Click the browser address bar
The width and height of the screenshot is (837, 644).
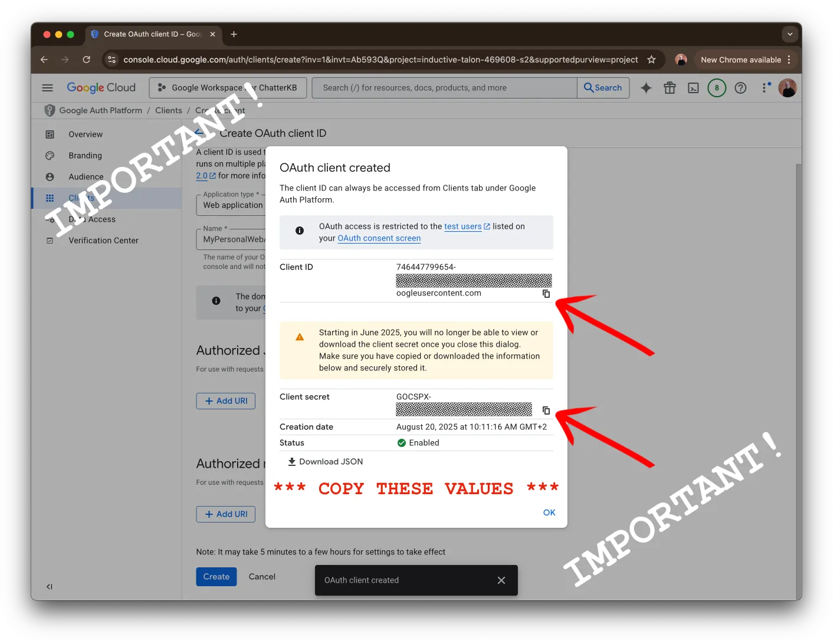380,60
